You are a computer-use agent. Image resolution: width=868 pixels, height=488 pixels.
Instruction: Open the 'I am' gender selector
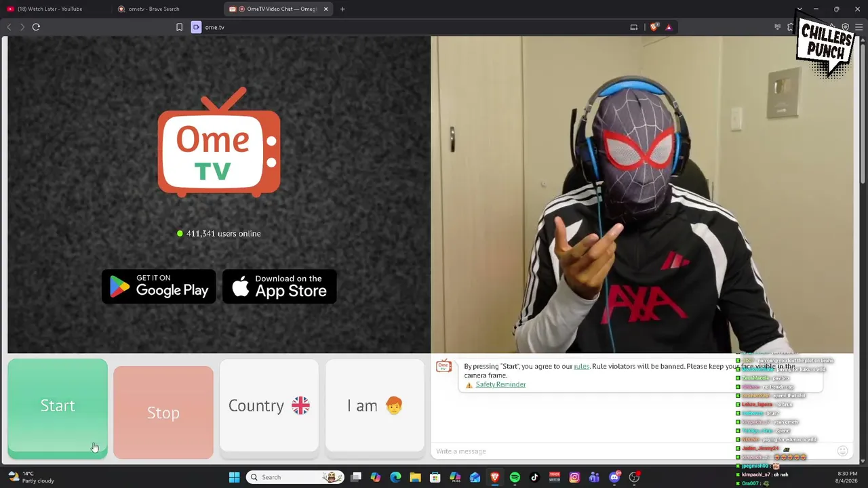375,405
